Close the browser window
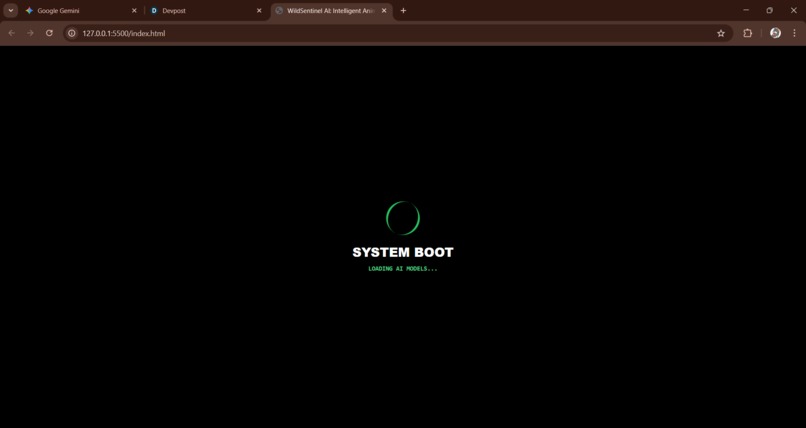Image resolution: width=806 pixels, height=428 pixels. [793, 10]
